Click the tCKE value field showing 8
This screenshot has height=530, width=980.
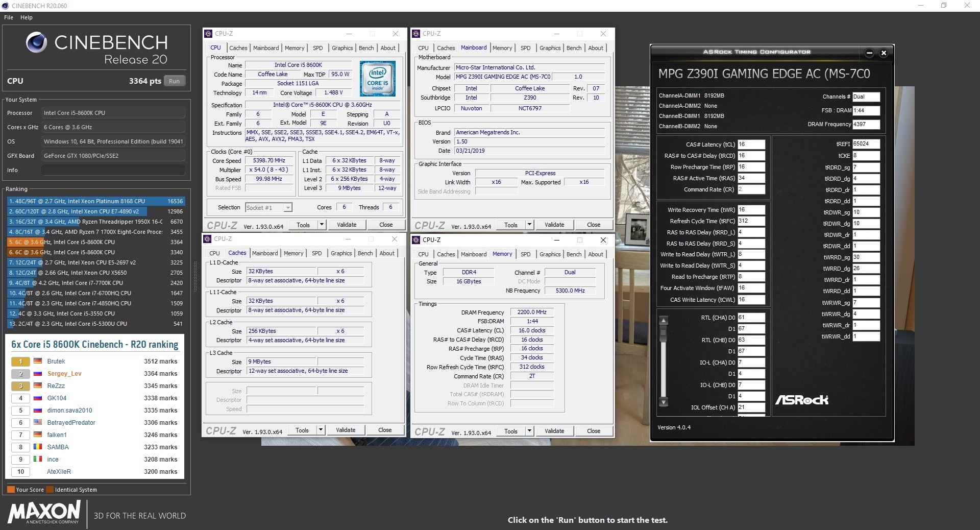coord(866,156)
